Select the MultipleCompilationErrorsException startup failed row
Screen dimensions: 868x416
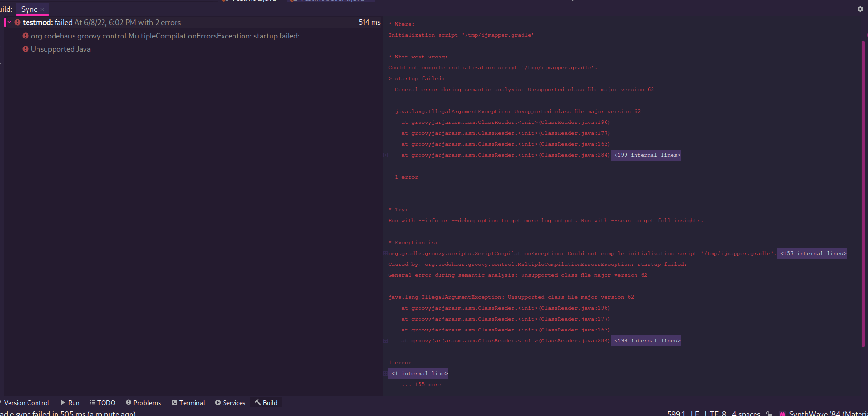(165, 36)
